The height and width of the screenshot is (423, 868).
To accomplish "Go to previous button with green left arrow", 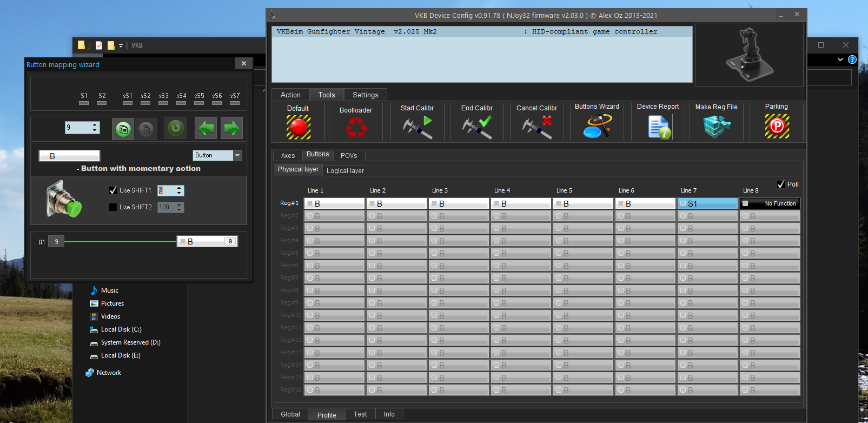I will [206, 128].
